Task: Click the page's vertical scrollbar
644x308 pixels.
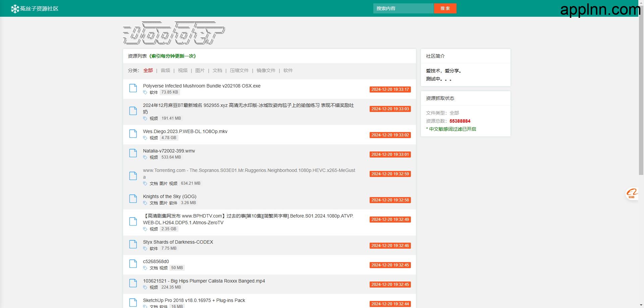Action: click(641, 101)
